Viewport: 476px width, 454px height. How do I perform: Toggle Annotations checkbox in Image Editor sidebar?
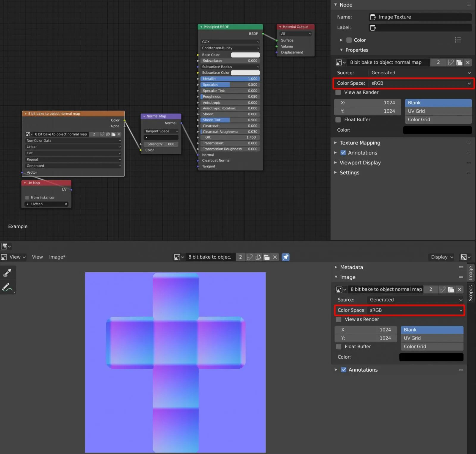(x=344, y=370)
